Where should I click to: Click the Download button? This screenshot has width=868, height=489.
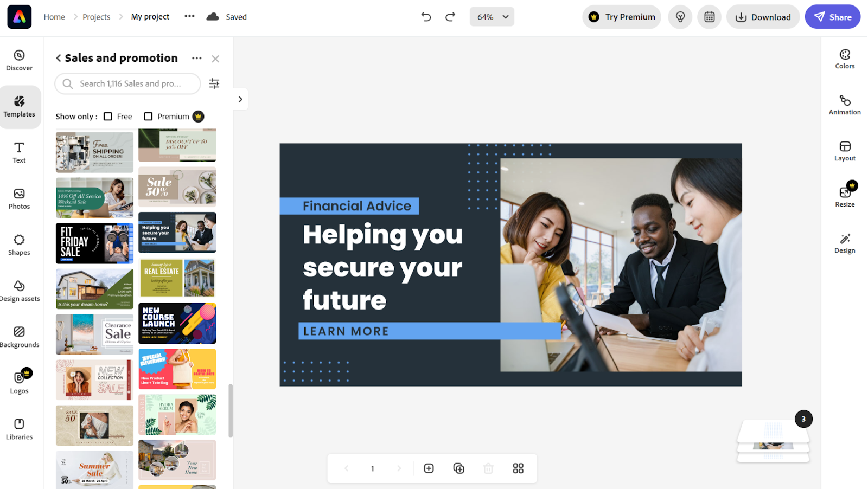point(763,17)
